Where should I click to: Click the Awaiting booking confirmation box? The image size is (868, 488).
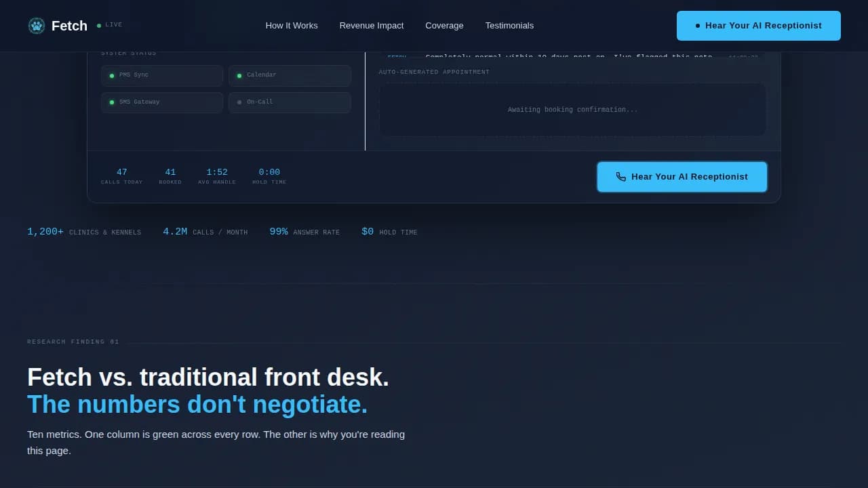[x=572, y=110]
